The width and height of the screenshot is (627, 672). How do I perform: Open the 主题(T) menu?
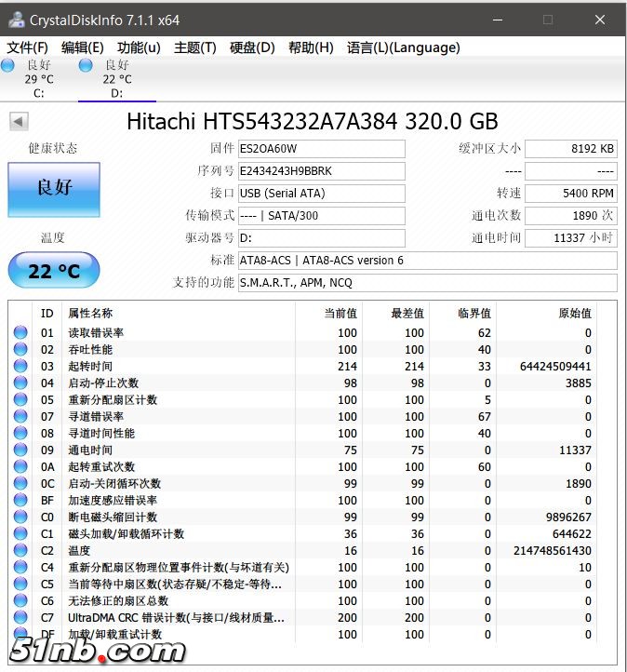click(x=195, y=47)
